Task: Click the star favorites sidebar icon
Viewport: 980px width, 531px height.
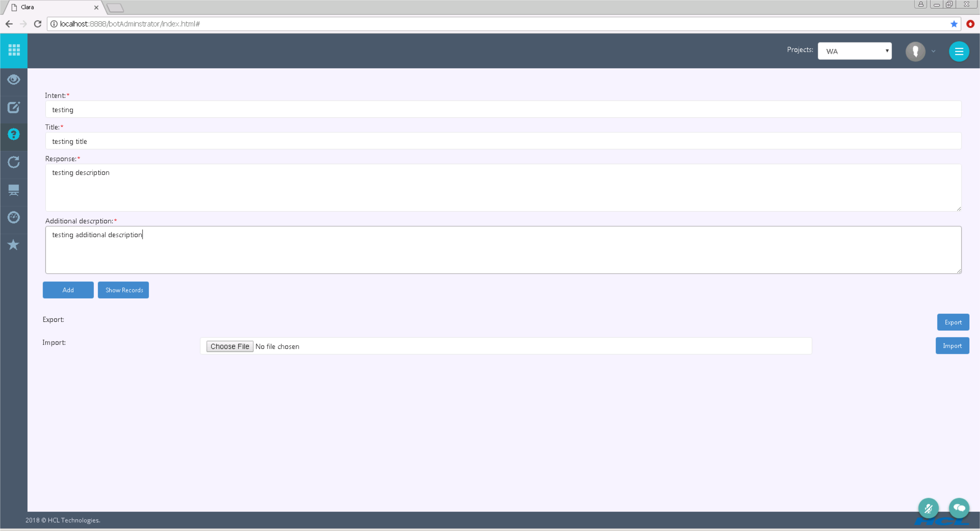Action: pyautogui.click(x=14, y=245)
